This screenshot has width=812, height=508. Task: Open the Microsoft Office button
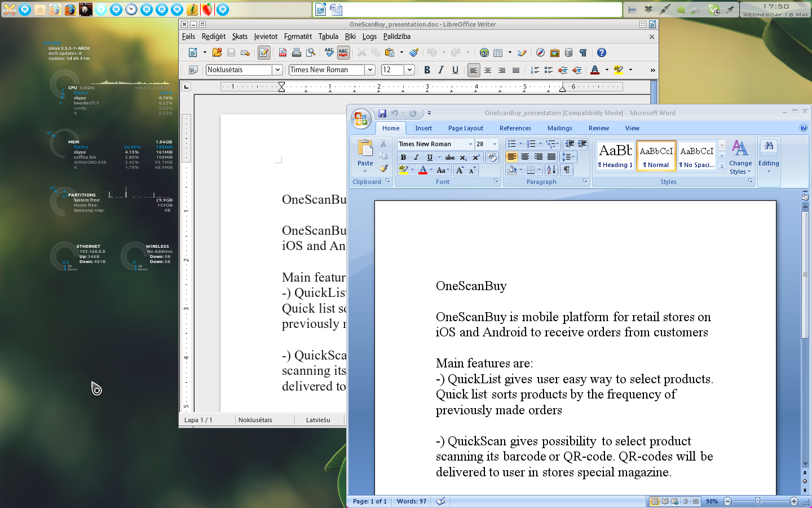pos(361,119)
